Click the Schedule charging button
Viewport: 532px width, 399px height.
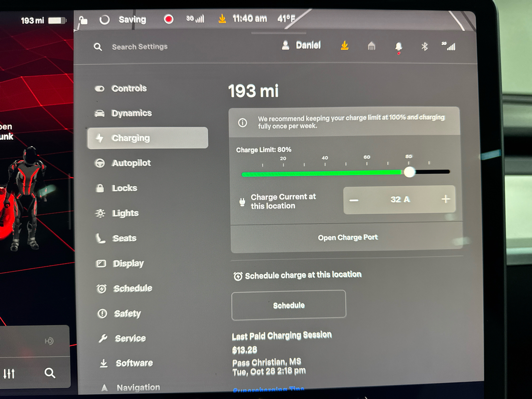pos(288,305)
